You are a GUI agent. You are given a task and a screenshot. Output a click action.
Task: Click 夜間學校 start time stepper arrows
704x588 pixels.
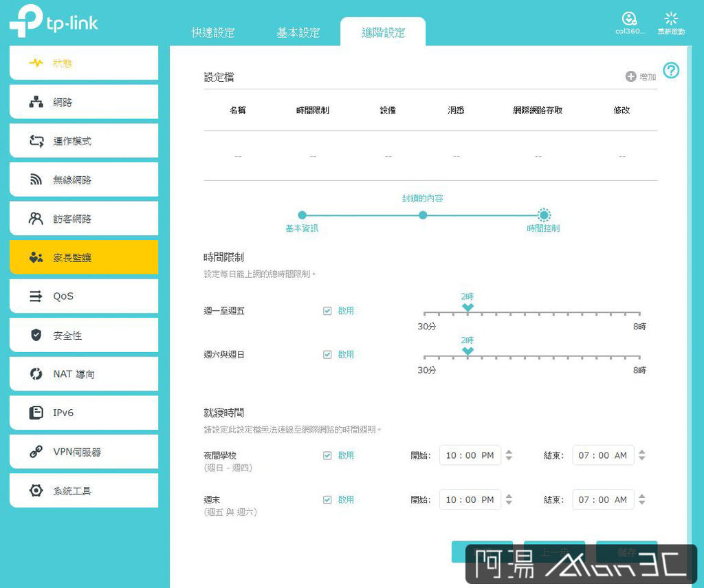click(x=509, y=455)
